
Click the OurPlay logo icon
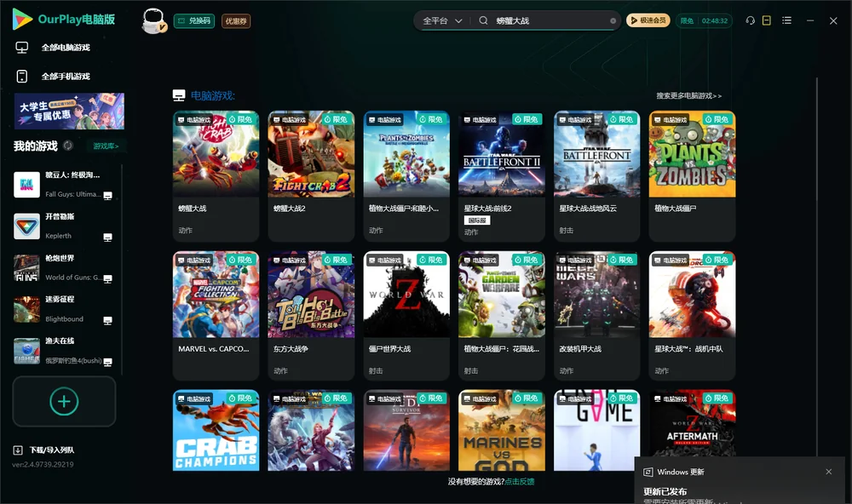click(x=22, y=20)
